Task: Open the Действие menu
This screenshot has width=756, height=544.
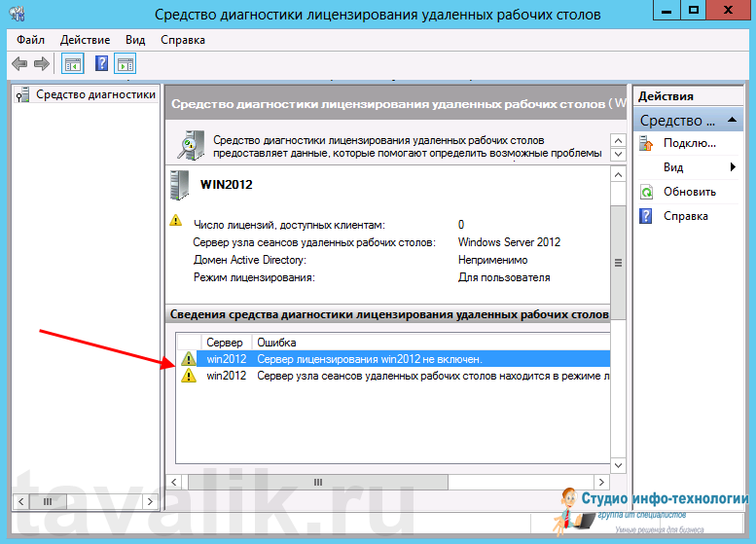Action: point(85,40)
